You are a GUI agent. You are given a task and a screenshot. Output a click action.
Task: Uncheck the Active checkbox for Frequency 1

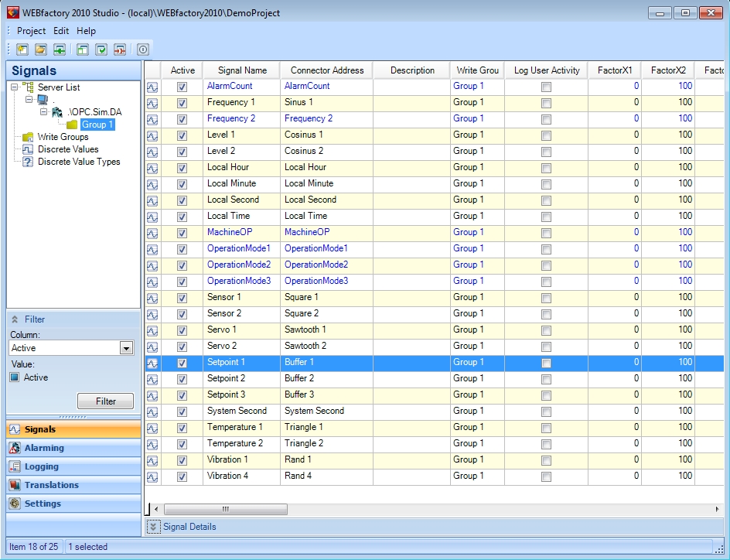tap(182, 103)
